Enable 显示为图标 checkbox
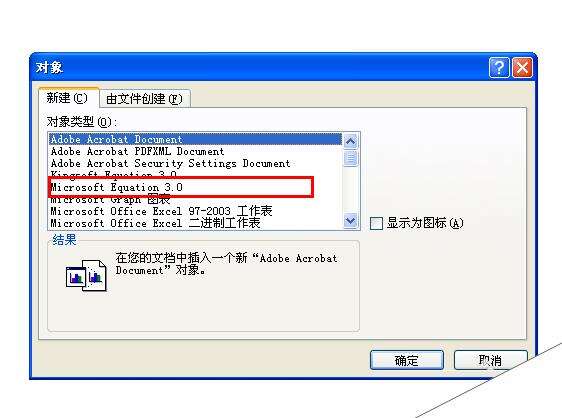 (376, 223)
